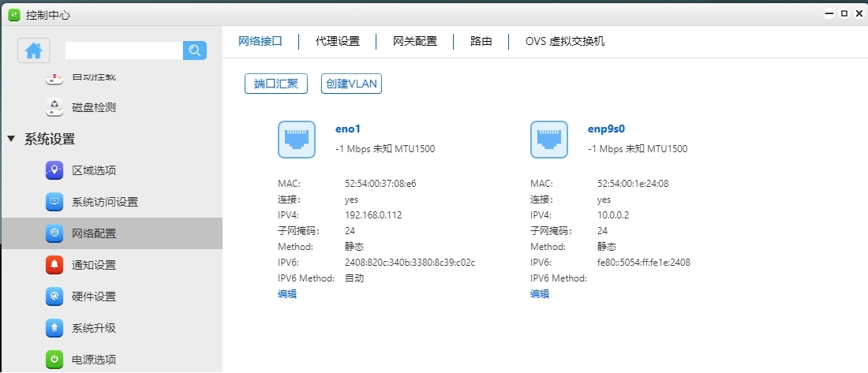This screenshot has height=373, width=868.
Task: Click the IPv4 value 192.168.0.112
Action: click(373, 215)
